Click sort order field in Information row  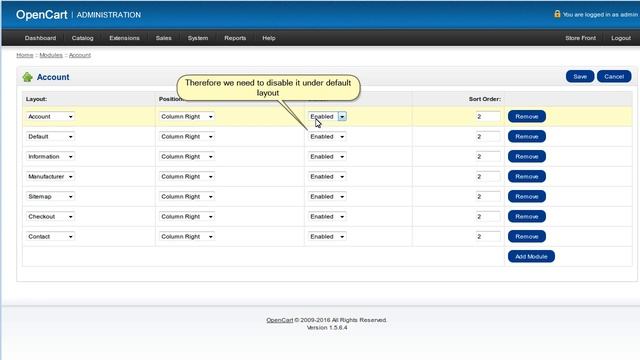point(488,156)
